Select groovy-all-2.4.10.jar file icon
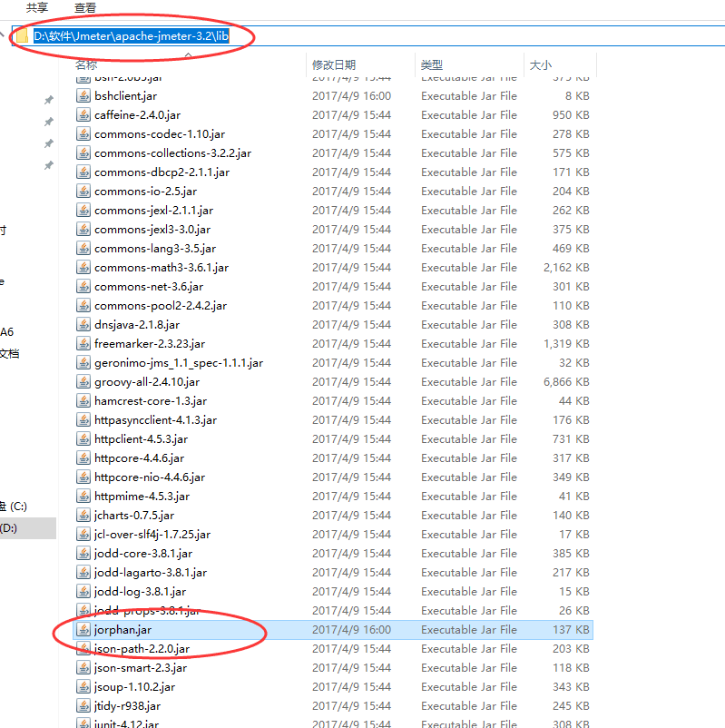Image resolution: width=725 pixels, height=728 pixels. coord(83,381)
